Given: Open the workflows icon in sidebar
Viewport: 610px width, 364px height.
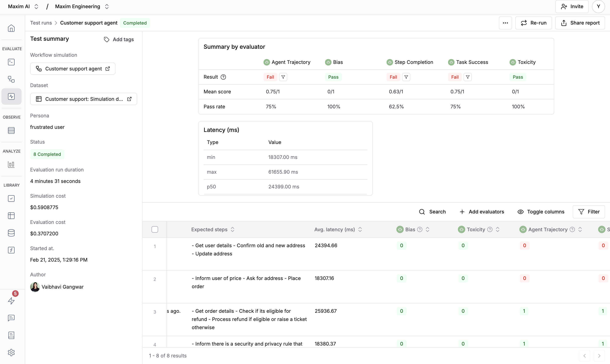Looking at the screenshot, I should pos(11,79).
